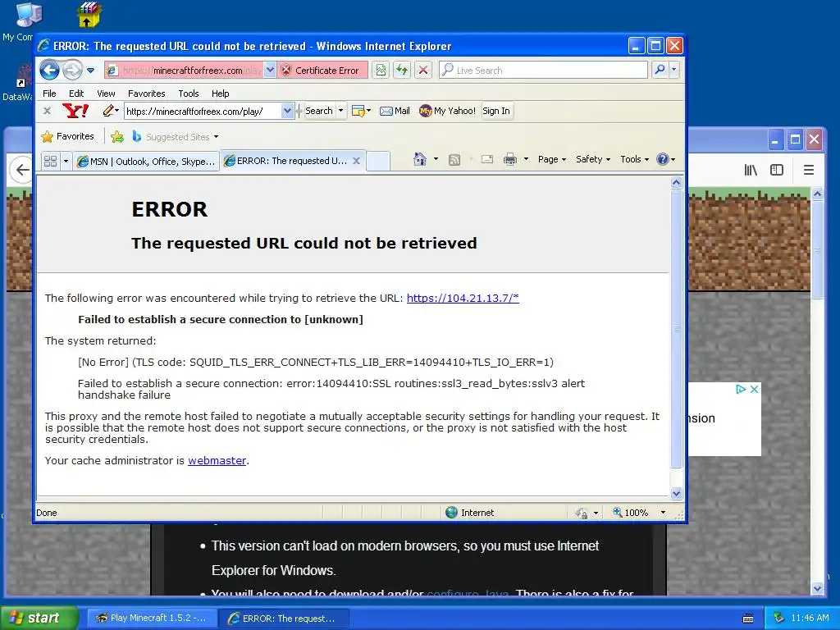The height and width of the screenshot is (630, 840).
Task: Go back with the IE Back arrow
Action: pos(49,71)
